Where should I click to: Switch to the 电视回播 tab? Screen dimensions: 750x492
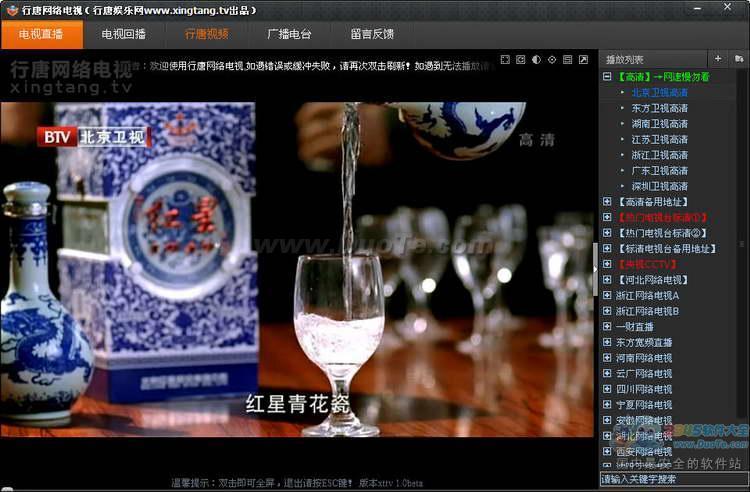click(x=123, y=34)
